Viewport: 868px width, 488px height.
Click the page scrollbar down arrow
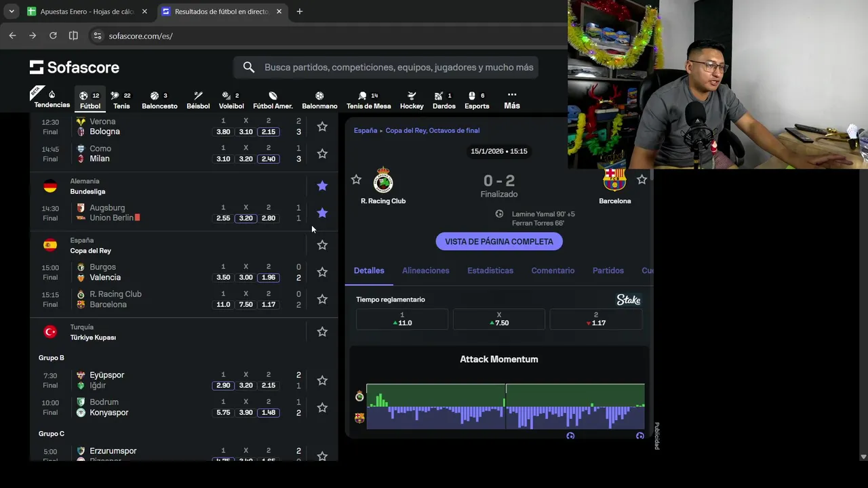863,456
